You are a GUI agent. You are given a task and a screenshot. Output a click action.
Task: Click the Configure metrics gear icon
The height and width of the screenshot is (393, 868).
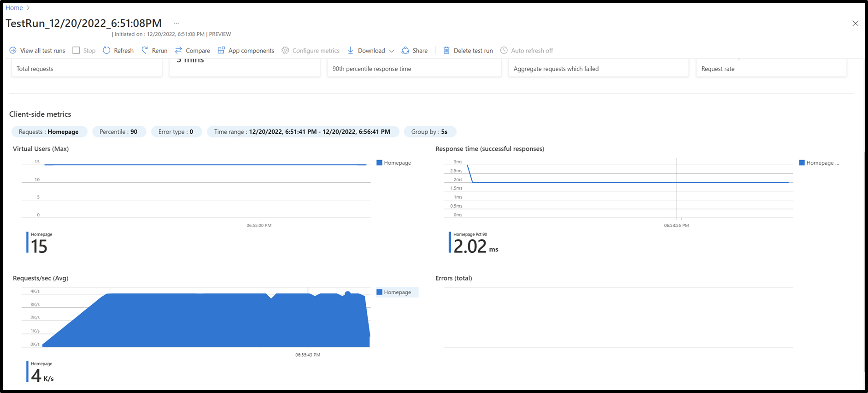tap(285, 50)
